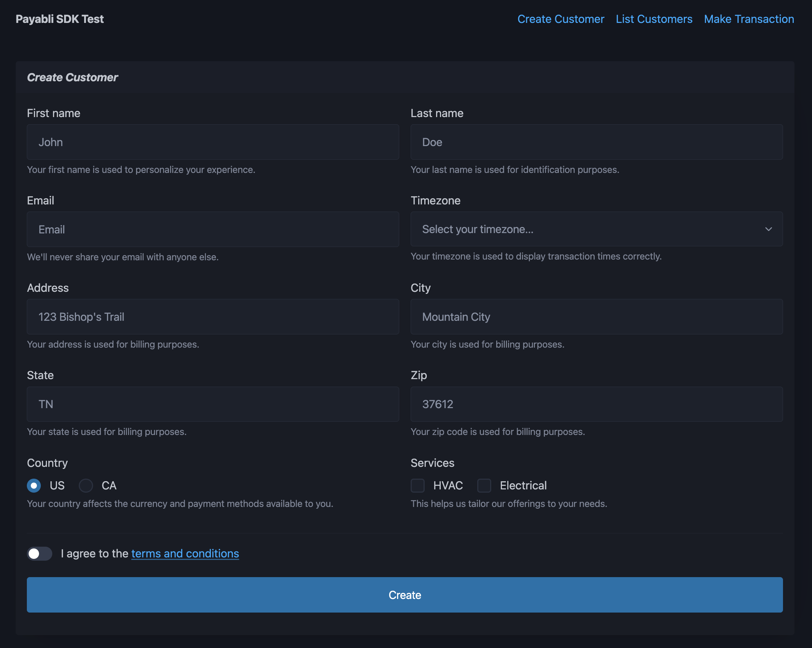The image size is (812, 648).
Task: Select the US country radio button
Action: (34, 486)
